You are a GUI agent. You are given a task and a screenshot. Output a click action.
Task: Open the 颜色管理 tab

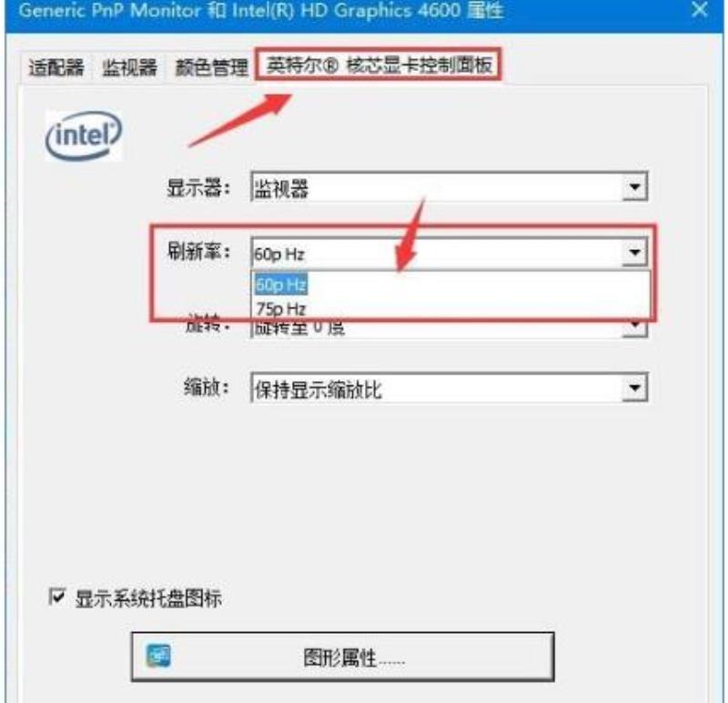pyautogui.click(x=211, y=67)
